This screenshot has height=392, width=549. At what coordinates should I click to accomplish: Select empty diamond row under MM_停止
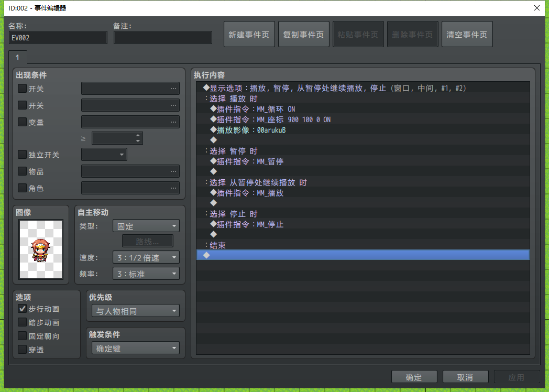pyautogui.click(x=363, y=235)
